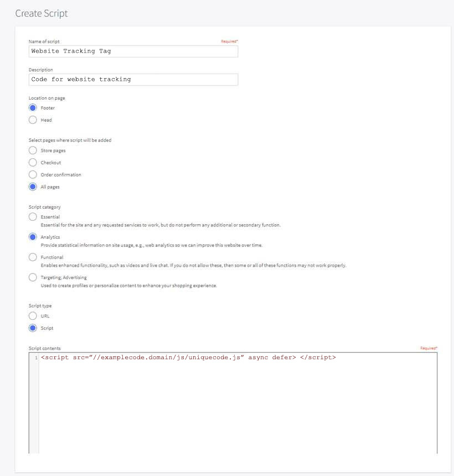The image size is (454, 476).
Task: Select URL as the script type
Action: pyautogui.click(x=33, y=315)
